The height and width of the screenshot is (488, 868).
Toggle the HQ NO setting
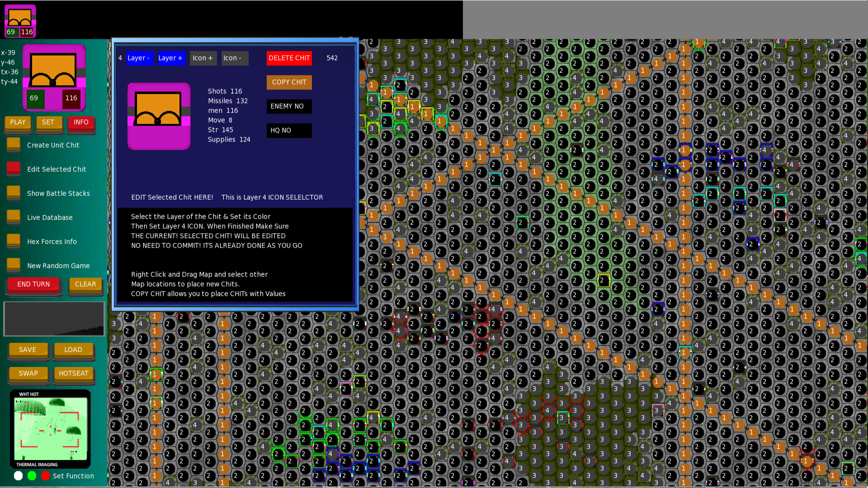pos(288,130)
